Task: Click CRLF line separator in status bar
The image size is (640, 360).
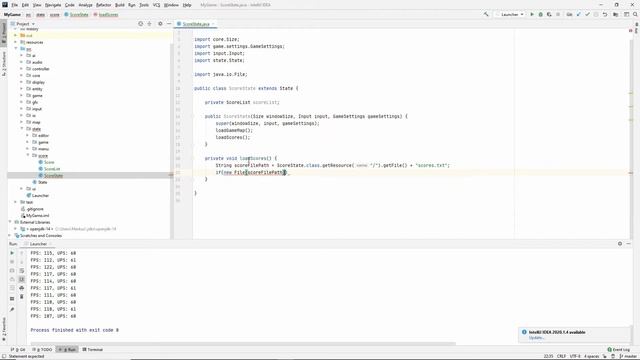Action: click(x=561, y=356)
